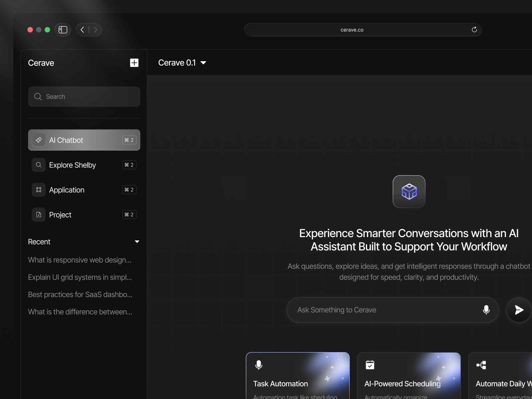Click the workflow icon on Automate Daily card
532x399 pixels.
481,365
